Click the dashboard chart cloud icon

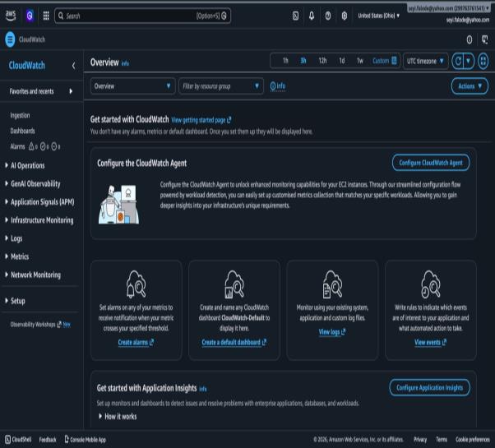click(234, 284)
